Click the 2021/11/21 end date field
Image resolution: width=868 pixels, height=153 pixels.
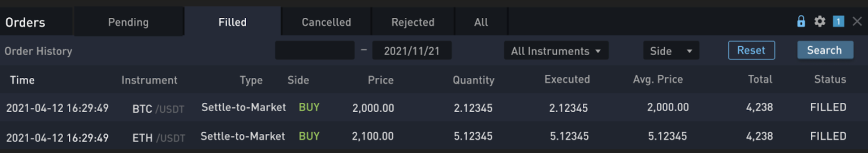412,51
